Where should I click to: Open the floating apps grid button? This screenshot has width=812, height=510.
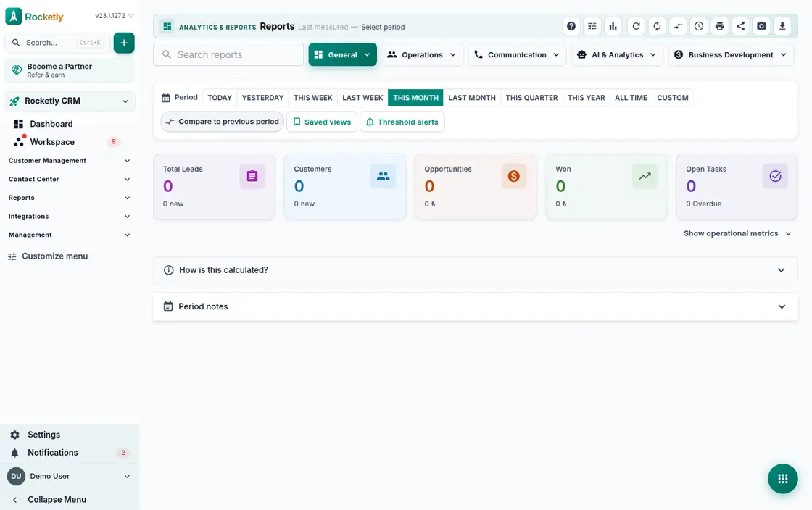pyautogui.click(x=782, y=478)
